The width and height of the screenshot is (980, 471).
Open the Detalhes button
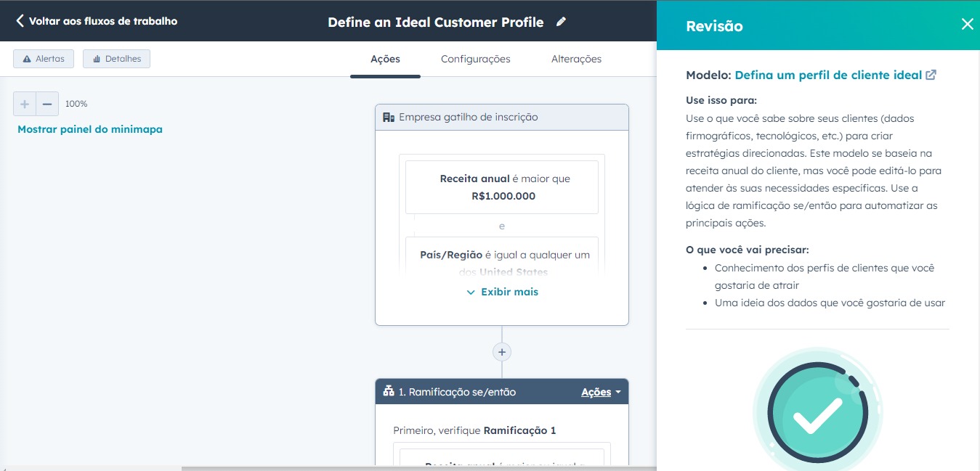(116, 59)
